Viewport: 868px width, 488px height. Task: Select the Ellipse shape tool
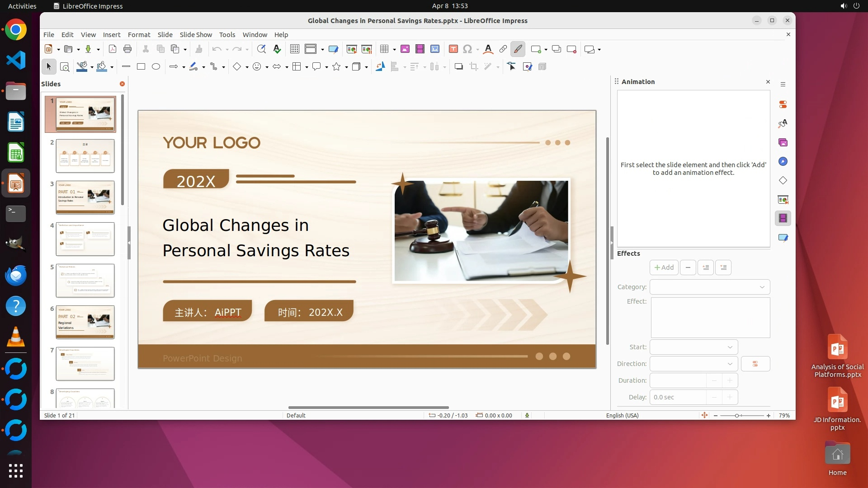pyautogui.click(x=156, y=67)
